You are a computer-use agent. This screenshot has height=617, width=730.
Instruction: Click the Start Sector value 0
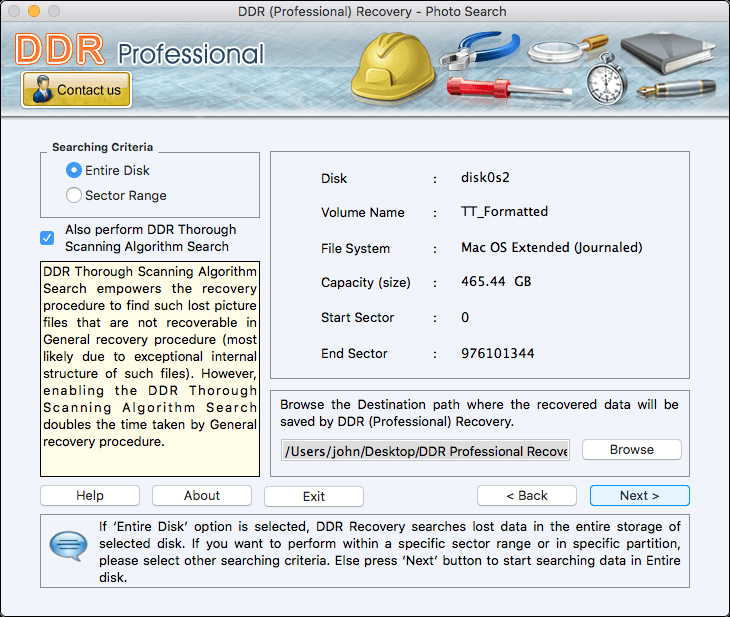click(x=465, y=318)
